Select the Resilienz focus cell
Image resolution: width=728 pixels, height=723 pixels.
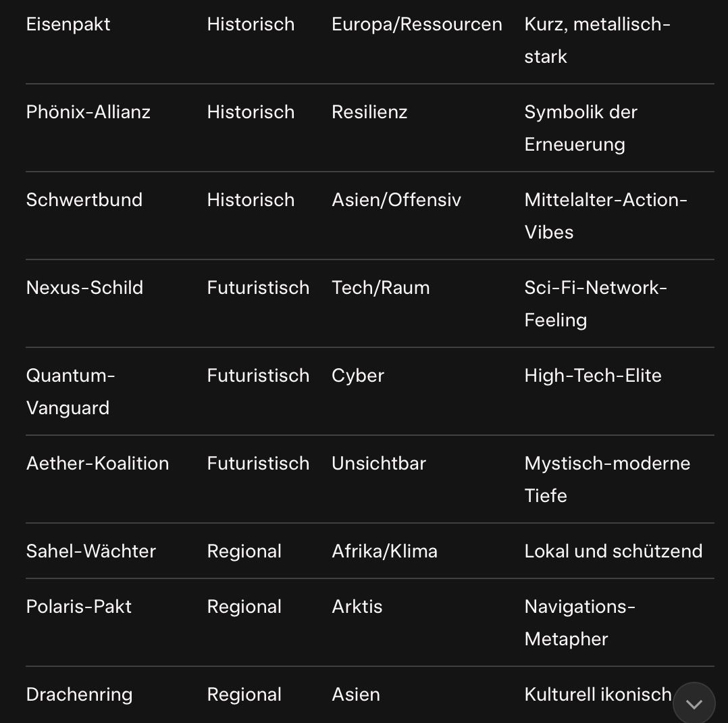coord(369,112)
